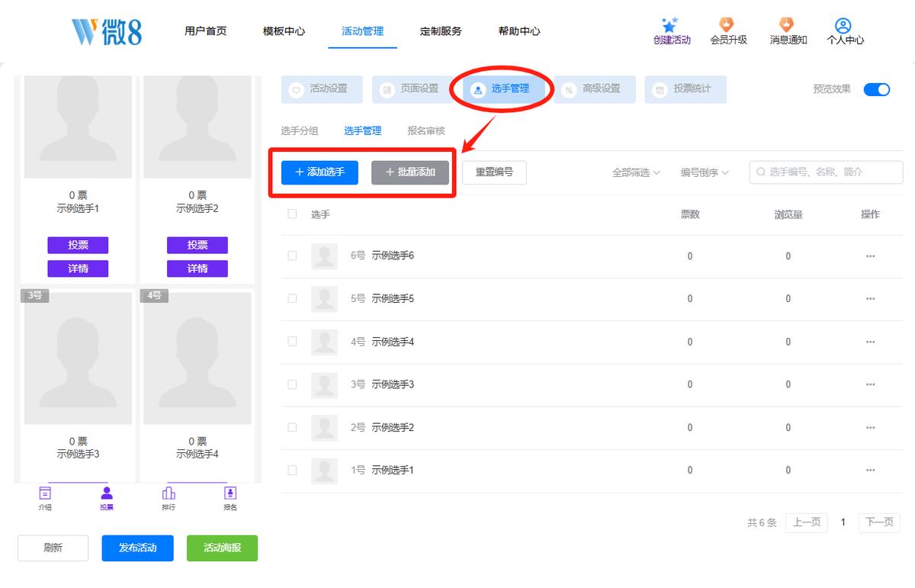
Task: Click the 刷新 button
Action: (x=53, y=548)
